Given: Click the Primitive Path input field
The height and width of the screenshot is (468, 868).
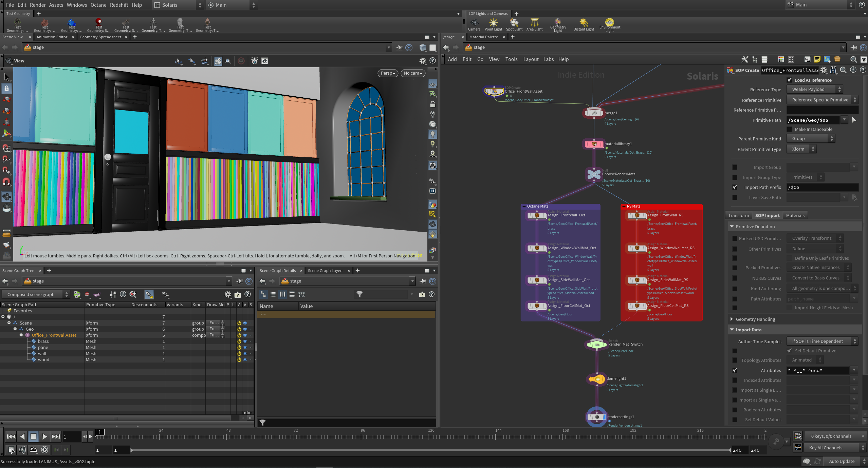Looking at the screenshot, I should [813, 120].
